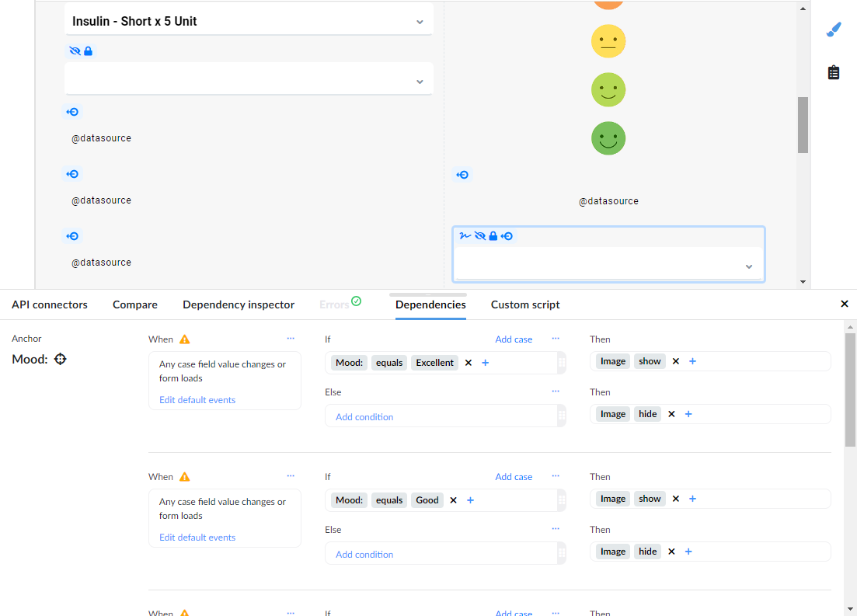Toggle hidden eye icon on selected field

pos(480,236)
